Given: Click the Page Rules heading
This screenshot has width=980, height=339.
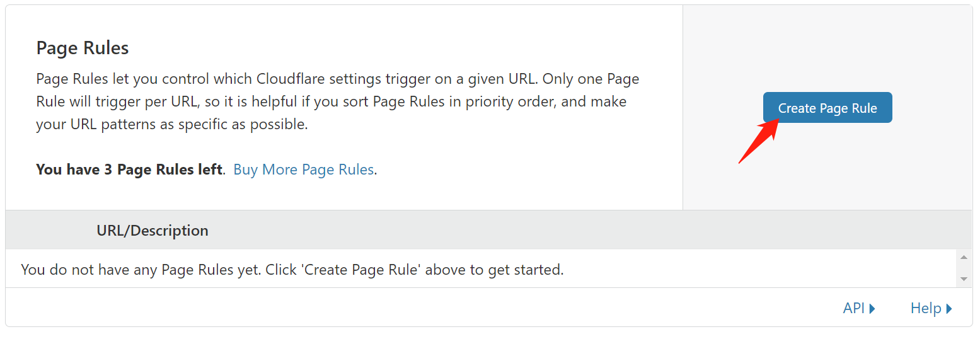Looking at the screenshot, I should pyautogui.click(x=83, y=48).
